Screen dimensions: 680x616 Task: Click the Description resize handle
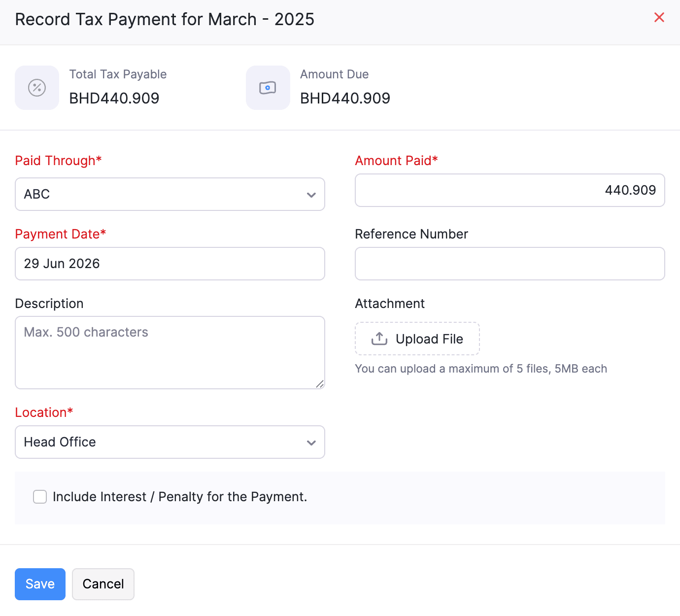pos(320,384)
